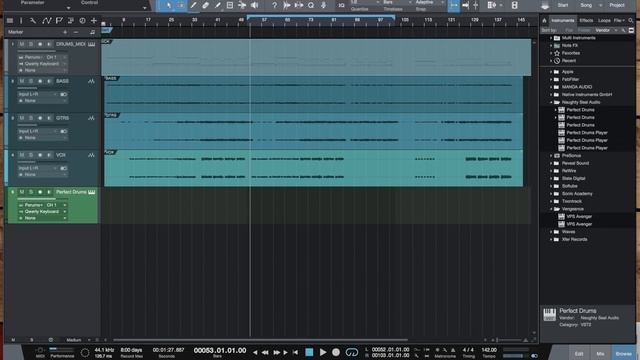Image resolution: width=640 pixels, height=360 pixels.
Task: Click the Stop button in transport
Action: [309, 352]
